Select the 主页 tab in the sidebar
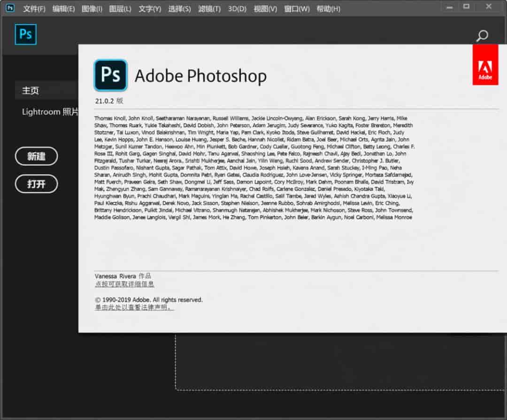This screenshot has width=507, height=420. 46,90
